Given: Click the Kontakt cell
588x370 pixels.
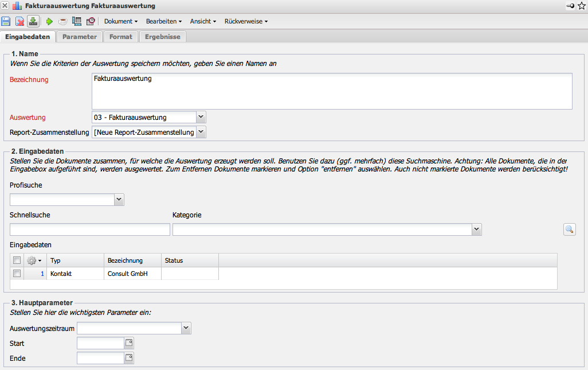Looking at the screenshot, I should (76, 274).
